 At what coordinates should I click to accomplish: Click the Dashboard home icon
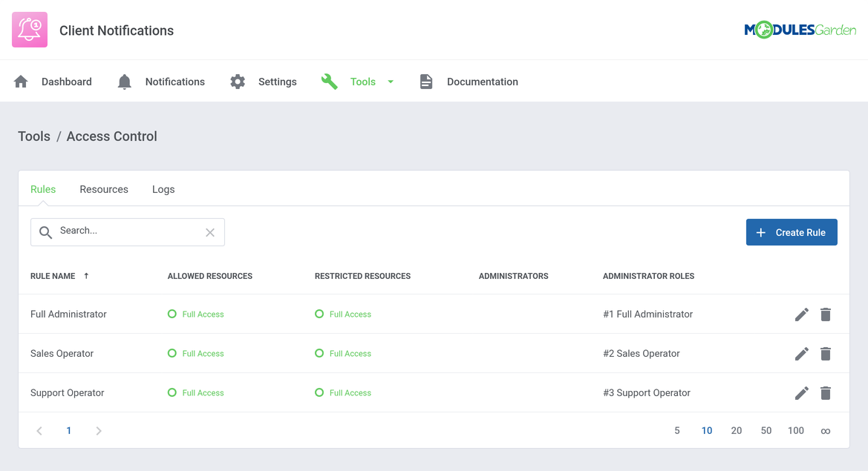coord(21,82)
